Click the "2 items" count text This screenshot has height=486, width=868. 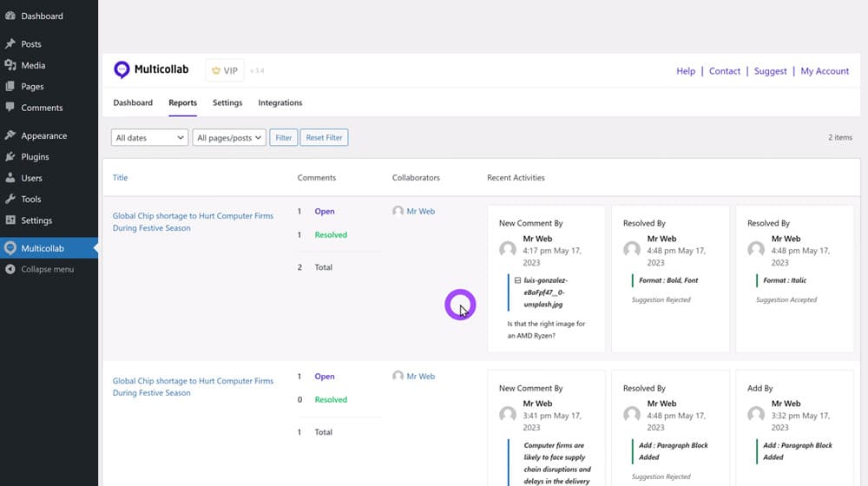(839, 137)
